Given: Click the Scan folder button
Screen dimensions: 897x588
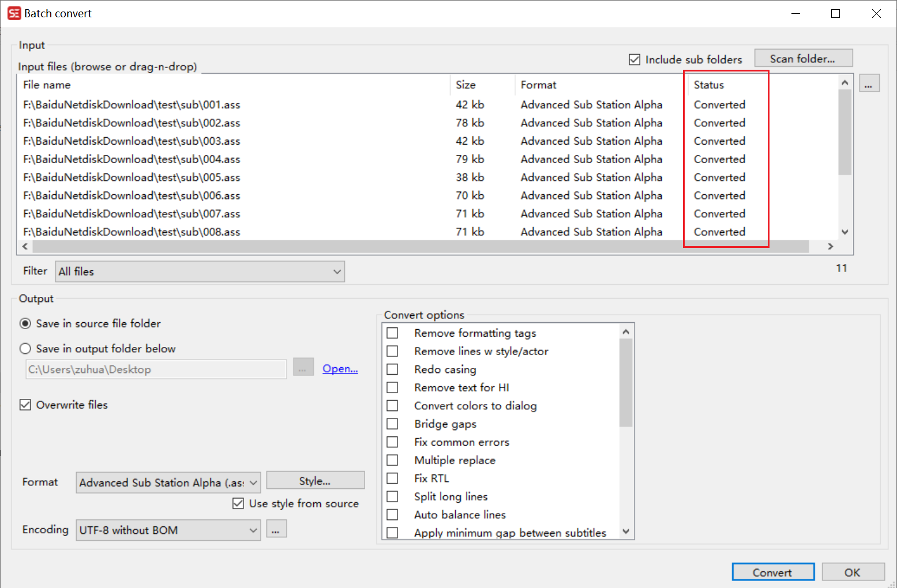Looking at the screenshot, I should pos(803,58).
